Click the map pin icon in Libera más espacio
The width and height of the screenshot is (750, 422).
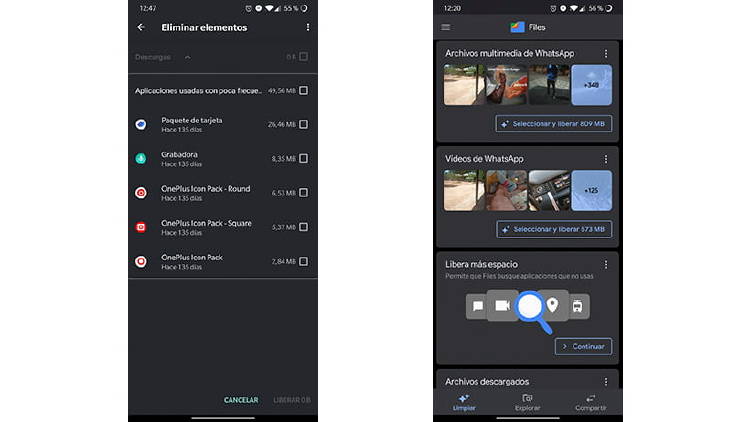click(x=553, y=305)
